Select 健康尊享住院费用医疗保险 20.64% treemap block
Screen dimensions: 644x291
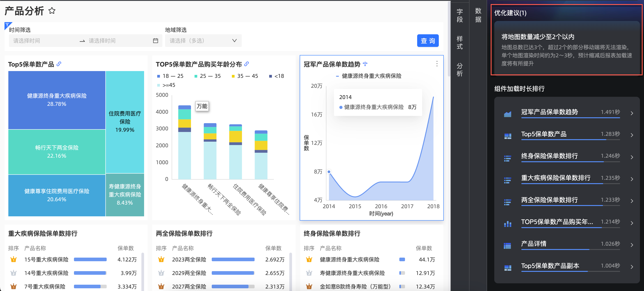pyautogui.click(x=57, y=195)
